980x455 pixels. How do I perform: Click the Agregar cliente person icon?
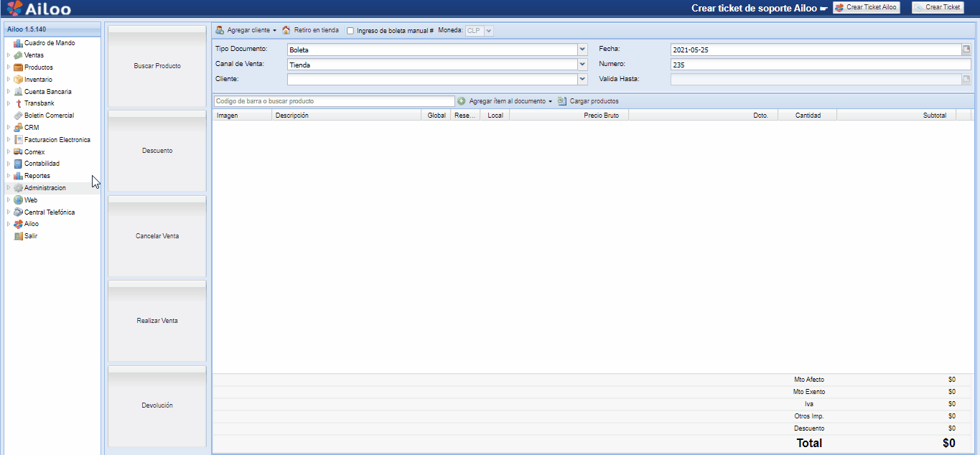[220, 30]
